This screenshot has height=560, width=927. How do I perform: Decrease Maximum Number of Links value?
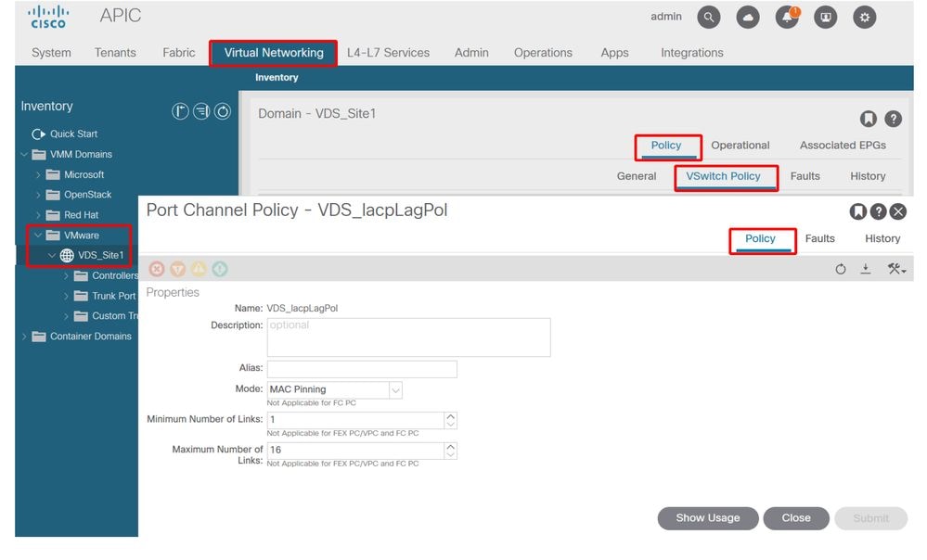point(450,455)
